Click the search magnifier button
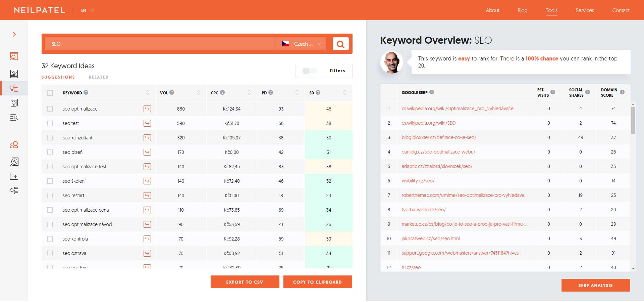The width and height of the screenshot is (644, 302). tap(340, 44)
